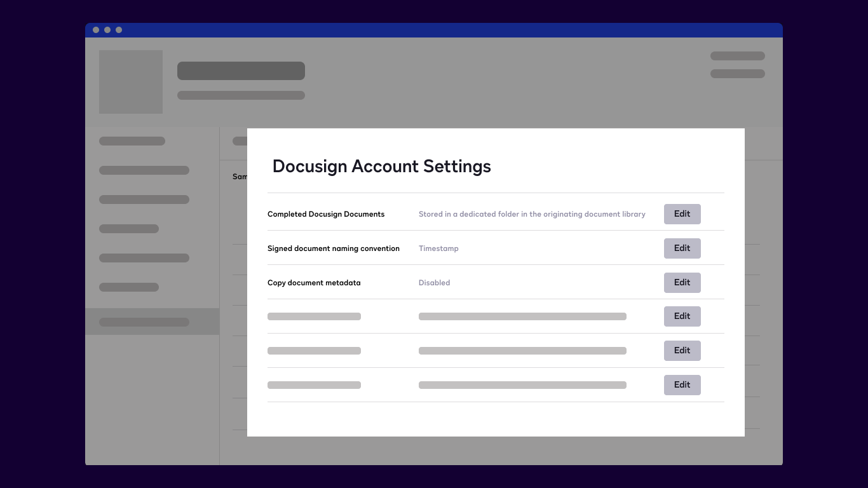The height and width of the screenshot is (488, 868).
Task: Select the 'Completed Docusign Documents' label
Action: point(326,214)
